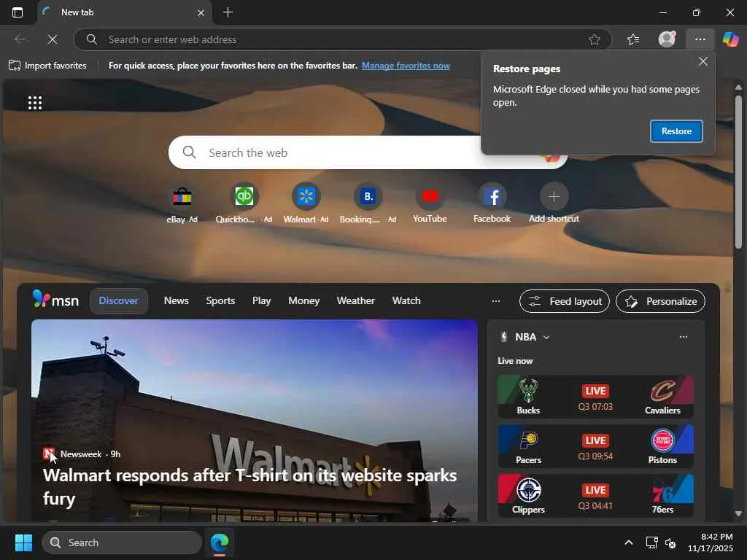Open the Booking.com shortcut
Screen dimensions: 747x560
coord(368,203)
